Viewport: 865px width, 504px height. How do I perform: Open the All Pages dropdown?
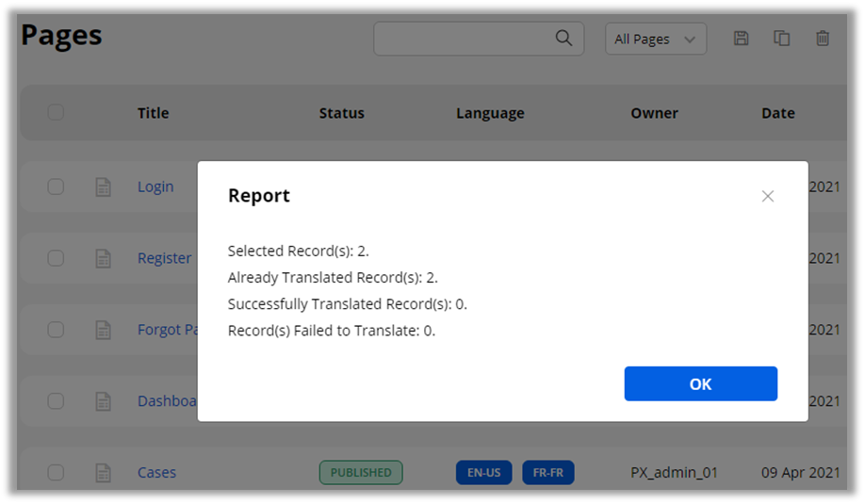pos(655,39)
